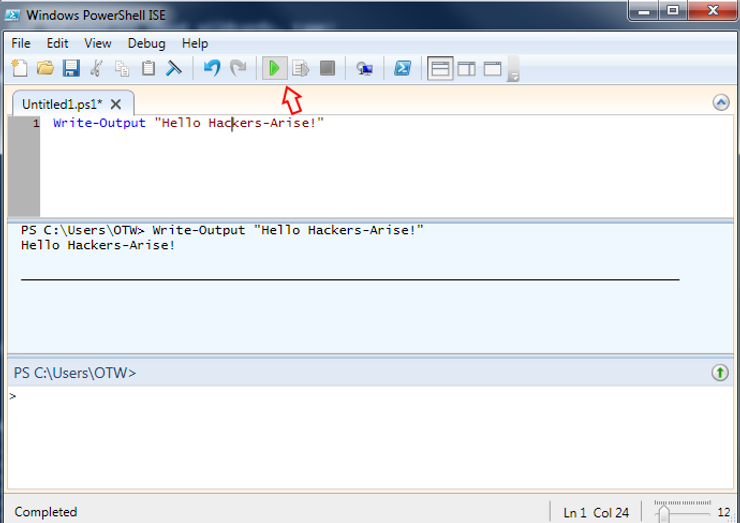Click output line "Hello Hackers-Arise!"
Viewport: 740px width, 523px height.
click(x=98, y=245)
